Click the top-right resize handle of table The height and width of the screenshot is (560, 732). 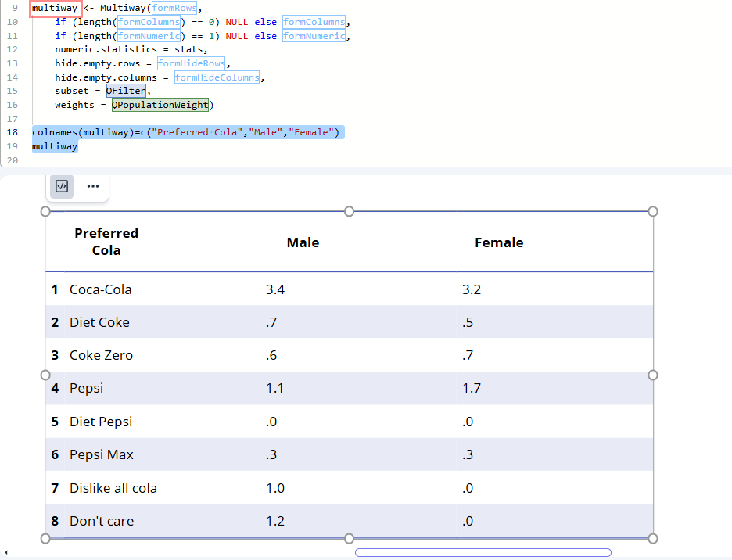pos(653,211)
